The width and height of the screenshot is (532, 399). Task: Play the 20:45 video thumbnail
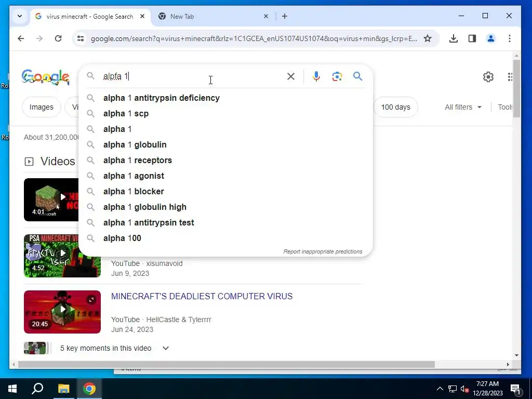click(x=62, y=312)
